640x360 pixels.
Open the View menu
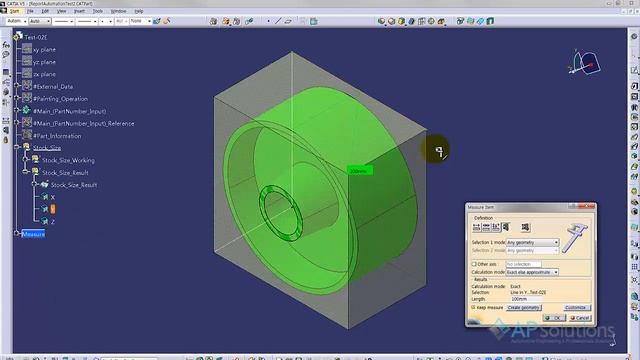[x=62, y=11]
